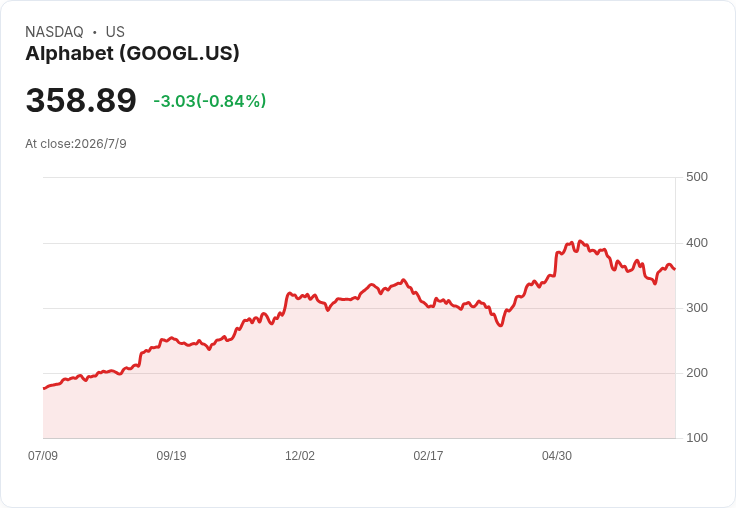736x508 pixels.
Task: Click the 100 price axis label
Action: 697,438
